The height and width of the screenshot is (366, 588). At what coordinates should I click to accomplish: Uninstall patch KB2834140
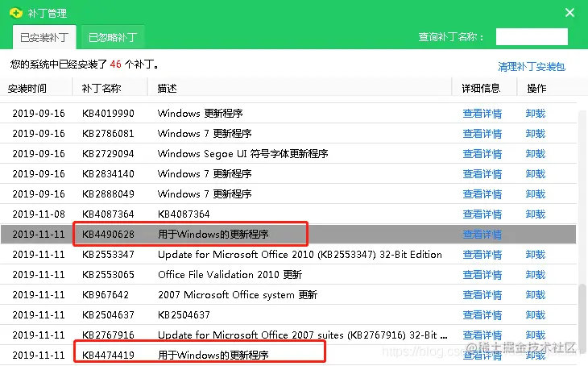tap(535, 174)
